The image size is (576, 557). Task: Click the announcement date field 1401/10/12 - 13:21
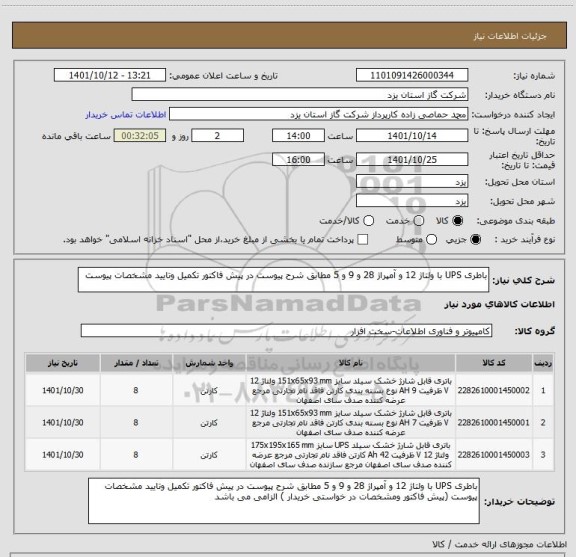(x=110, y=75)
